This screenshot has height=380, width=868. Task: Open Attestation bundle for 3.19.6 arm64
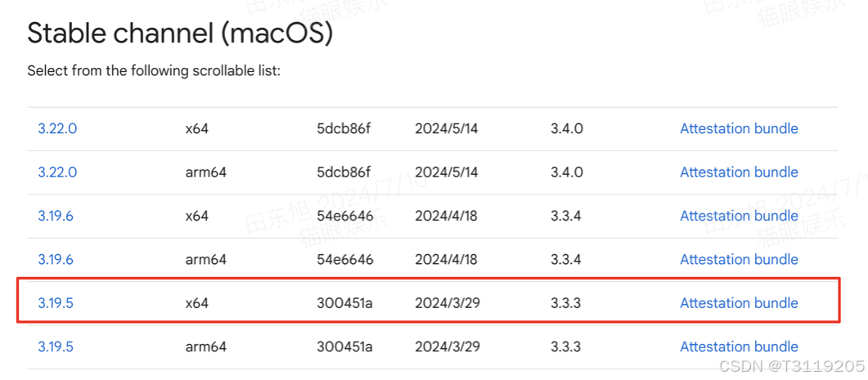point(739,260)
